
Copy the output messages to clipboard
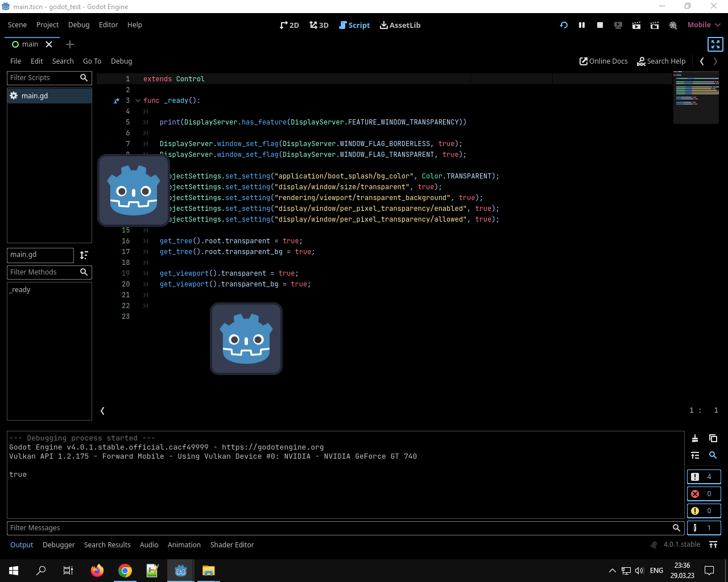pyautogui.click(x=713, y=438)
